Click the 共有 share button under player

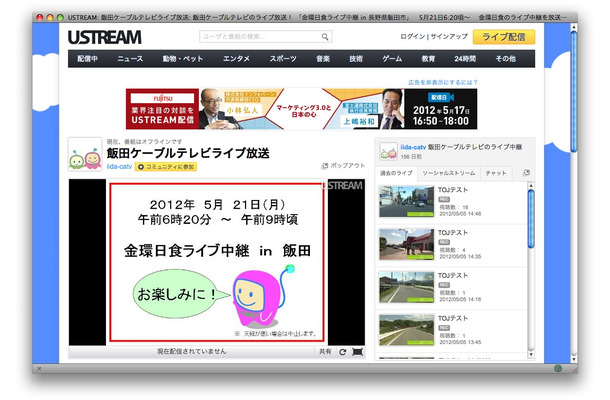point(325,352)
